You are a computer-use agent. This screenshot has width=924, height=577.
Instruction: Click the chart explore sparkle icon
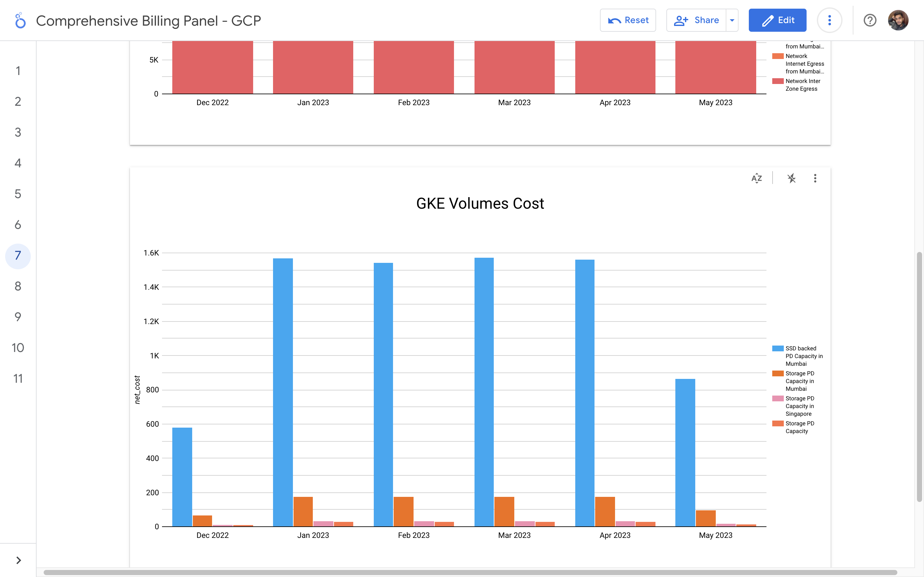791,178
